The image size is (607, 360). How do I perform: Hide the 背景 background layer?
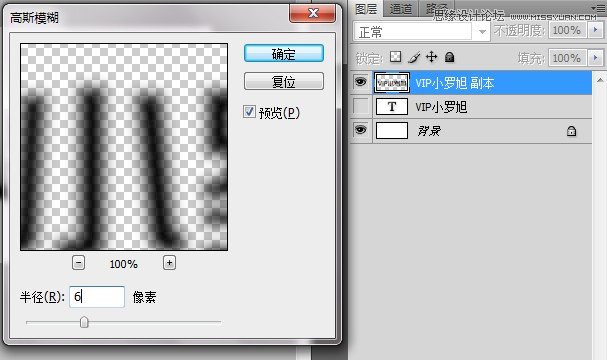tap(360, 130)
